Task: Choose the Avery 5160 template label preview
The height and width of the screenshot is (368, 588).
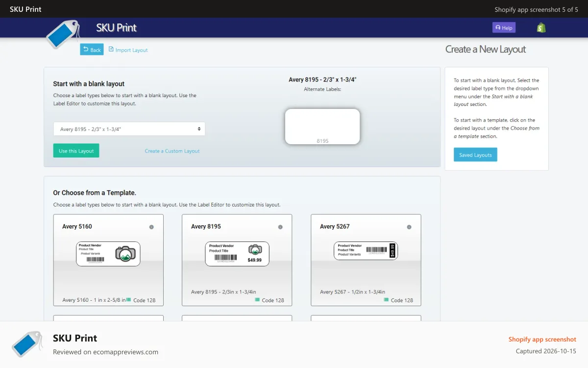Action: point(108,254)
